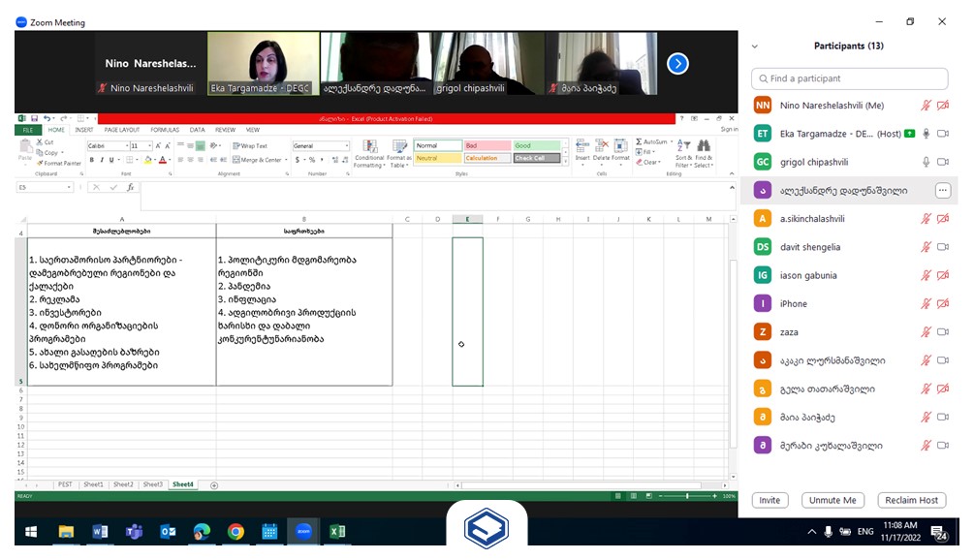Toggle underline formatting in Excel ribbon
This screenshot has width=974, height=560.
(x=111, y=160)
